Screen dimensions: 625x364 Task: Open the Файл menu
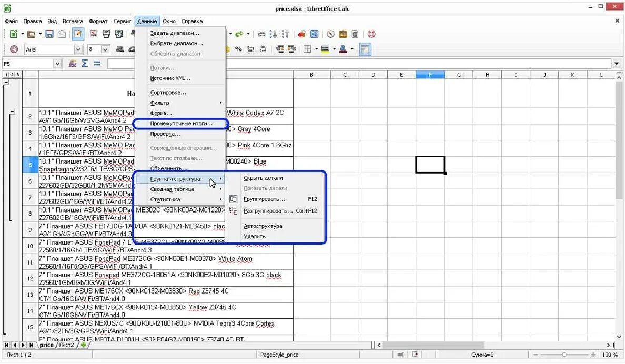[11, 21]
